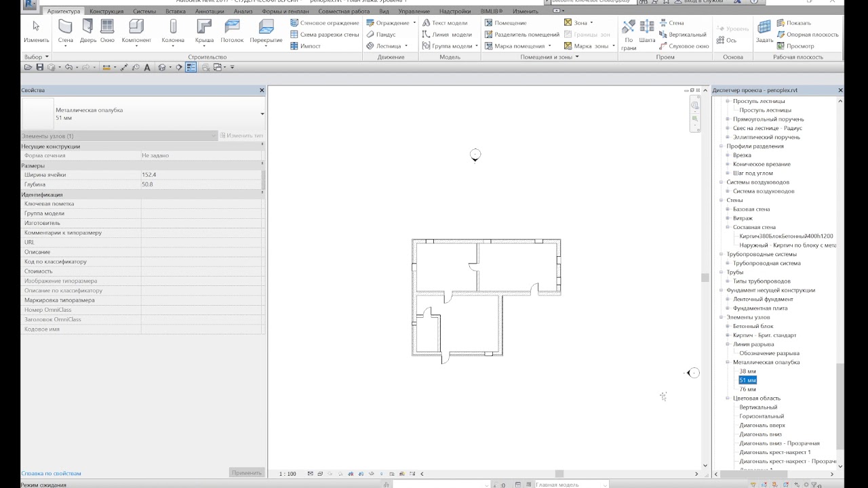Image resolution: width=868 pixels, height=488 pixels.
Task: Click Слуховое окно (Dormer) tool
Action: click(684, 46)
